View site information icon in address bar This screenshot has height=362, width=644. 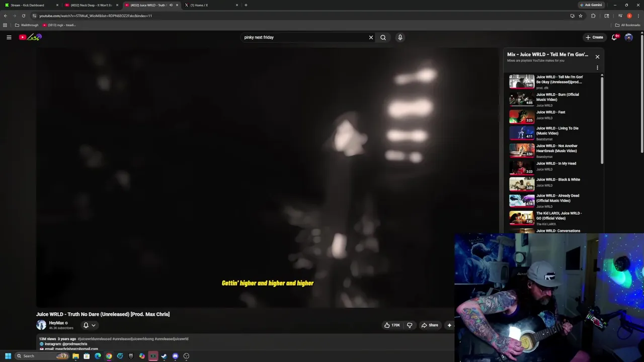tap(34, 16)
